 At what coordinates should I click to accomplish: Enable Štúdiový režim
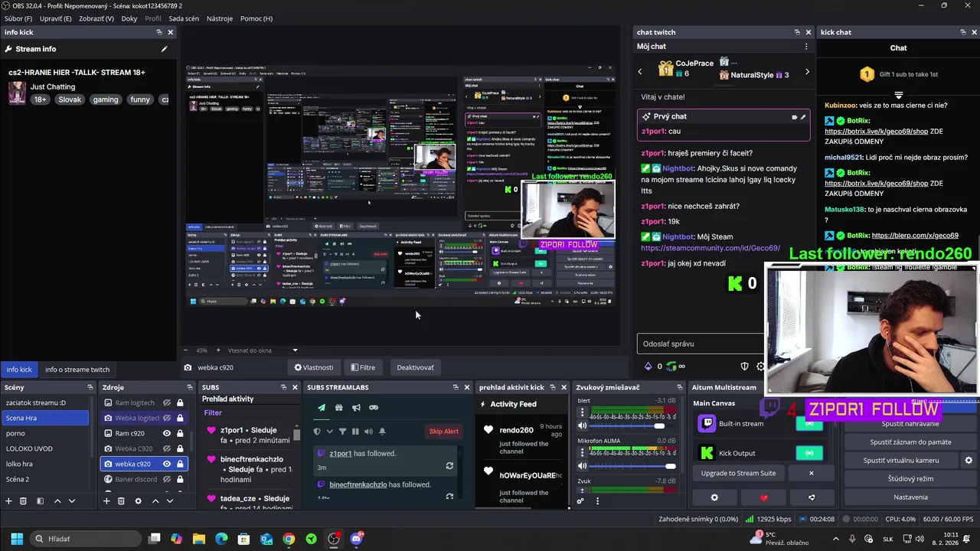click(910, 479)
